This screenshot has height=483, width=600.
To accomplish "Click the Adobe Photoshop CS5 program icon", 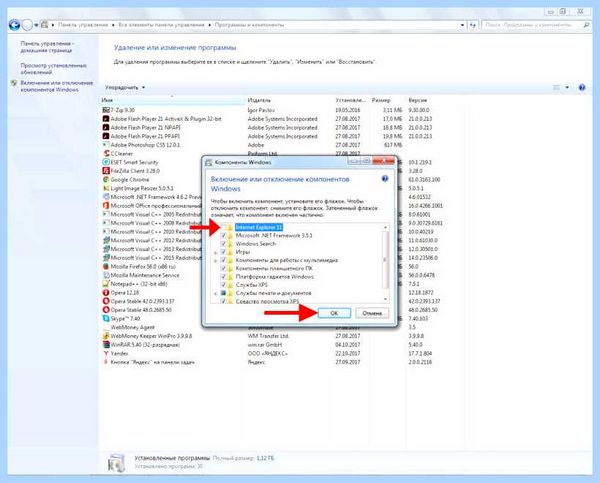I will pyautogui.click(x=106, y=145).
